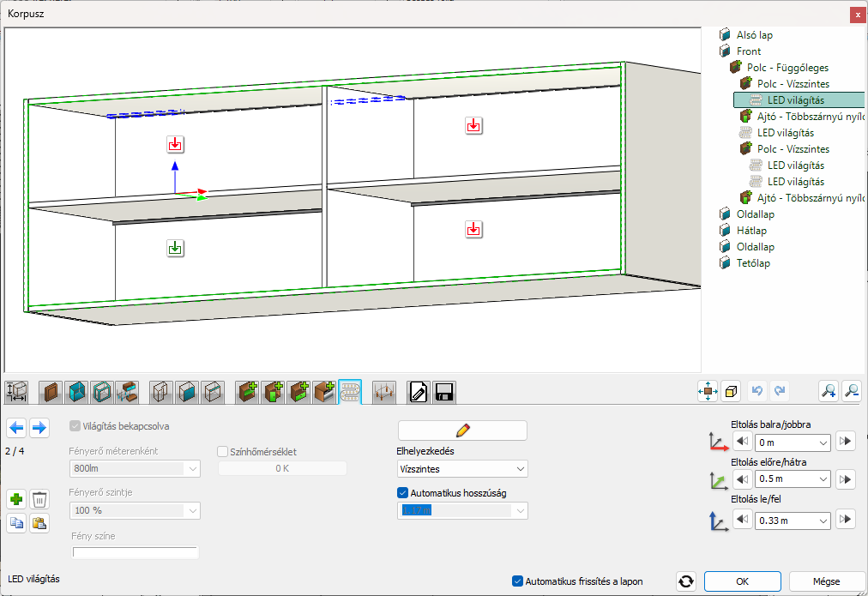
Task: Delete item with the trash bin icon
Action: tap(39, 499)
